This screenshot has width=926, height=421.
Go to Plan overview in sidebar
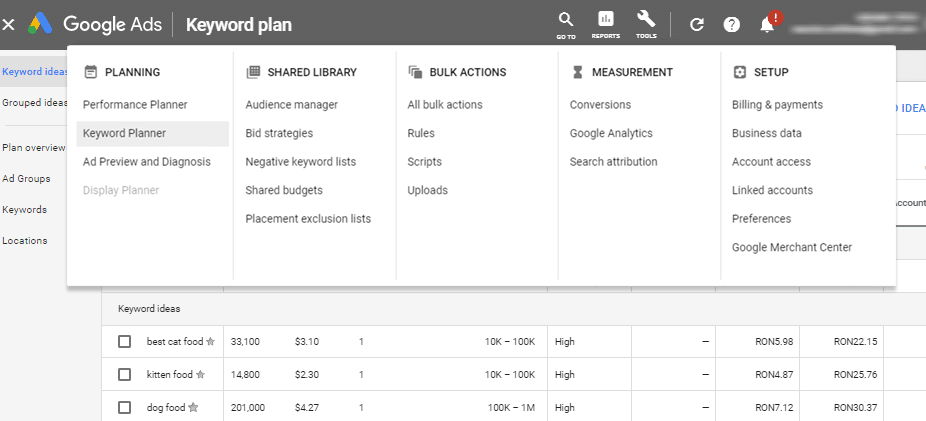34,148
